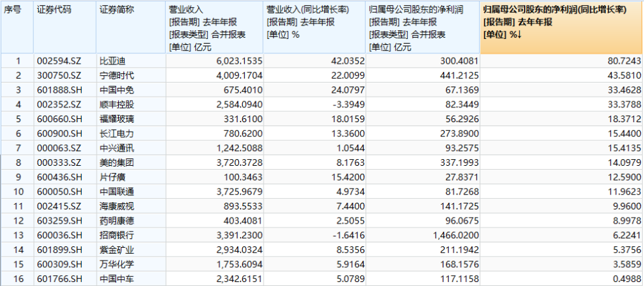Screen dimensions: 644x286
Task: Select revenue growth -1.6416
Action: tap(349, 235)
